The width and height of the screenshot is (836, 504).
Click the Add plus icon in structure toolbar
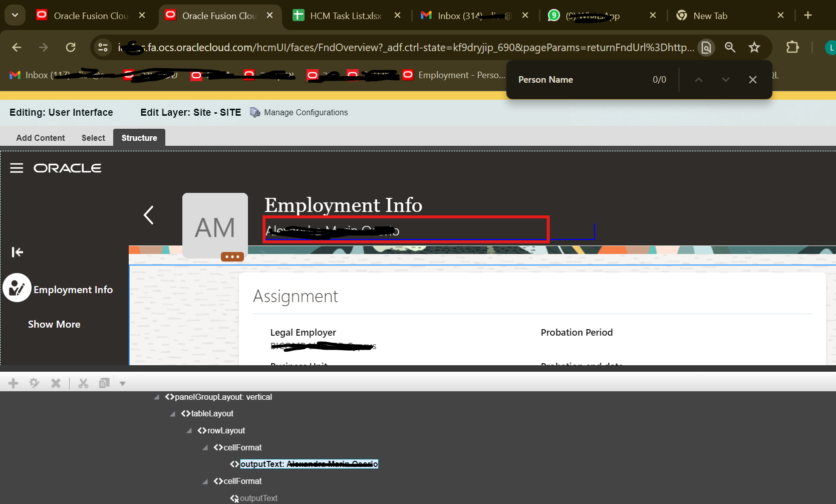coord(14,383)
